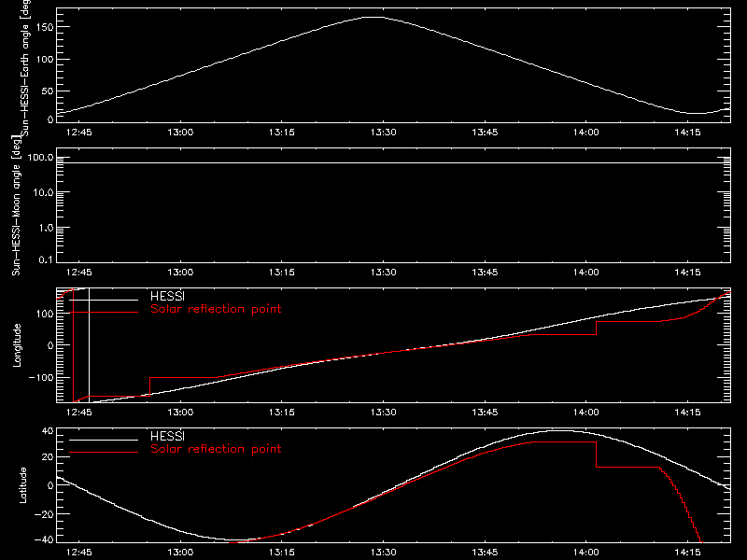The width and height of the screenshot is (747, 560).
Task: Click the -20 y-axis label in Latitude plot
Action: pyautogui.click(x=44, y=514)
